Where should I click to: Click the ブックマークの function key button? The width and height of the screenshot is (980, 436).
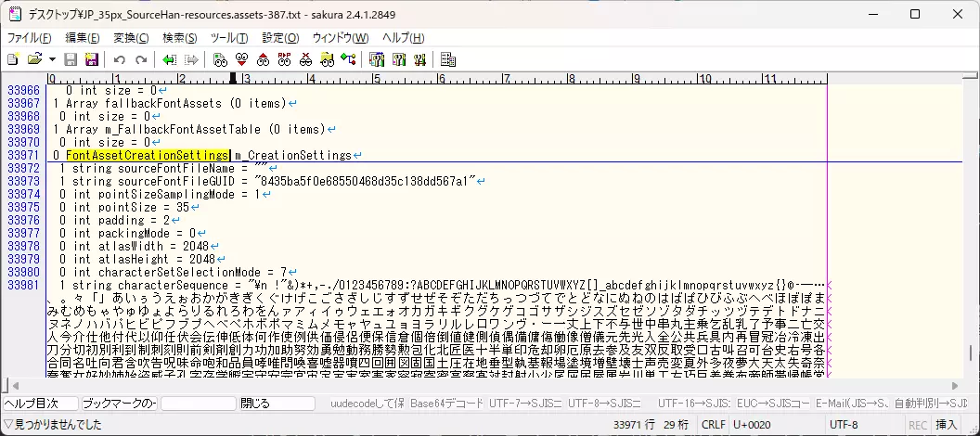pyautogui.click(x=120, y=404)
